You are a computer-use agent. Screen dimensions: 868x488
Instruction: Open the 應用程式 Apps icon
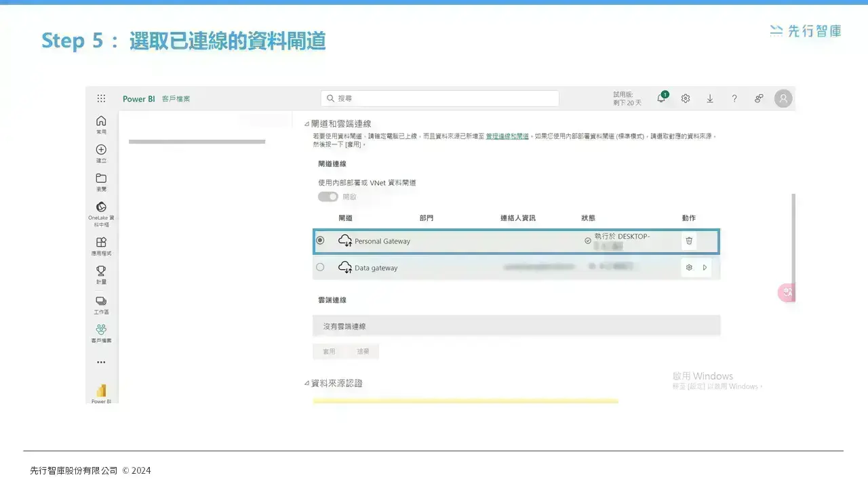click(x=101, y=246)
